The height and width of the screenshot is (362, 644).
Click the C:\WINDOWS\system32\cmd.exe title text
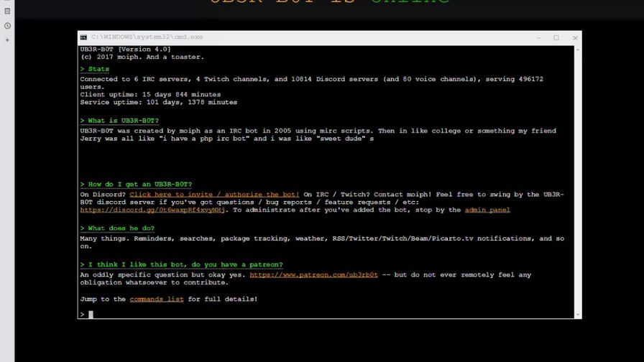pyautogui.click(x=147, y=37)
